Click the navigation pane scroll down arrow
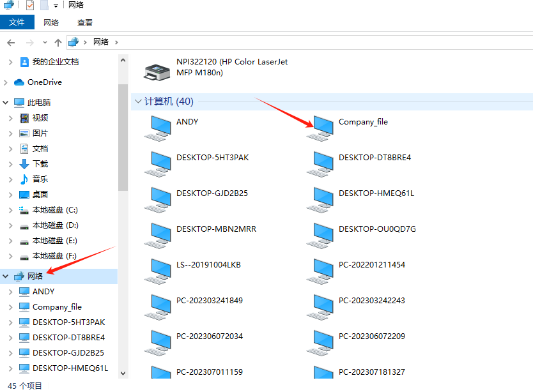Image resolution: width=533 pixels, height=392 pixels. (x=123, y=373)
